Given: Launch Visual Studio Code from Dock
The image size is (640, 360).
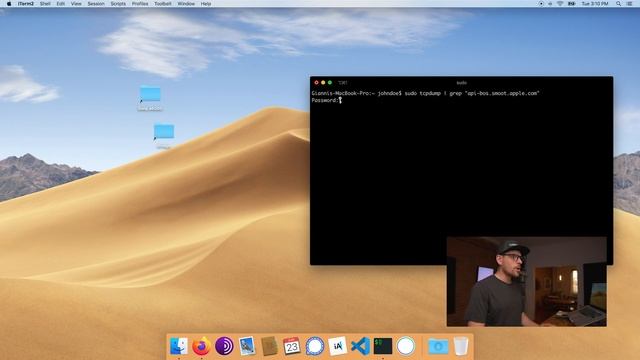Looking at the screenshot, I should click(360, 346).
